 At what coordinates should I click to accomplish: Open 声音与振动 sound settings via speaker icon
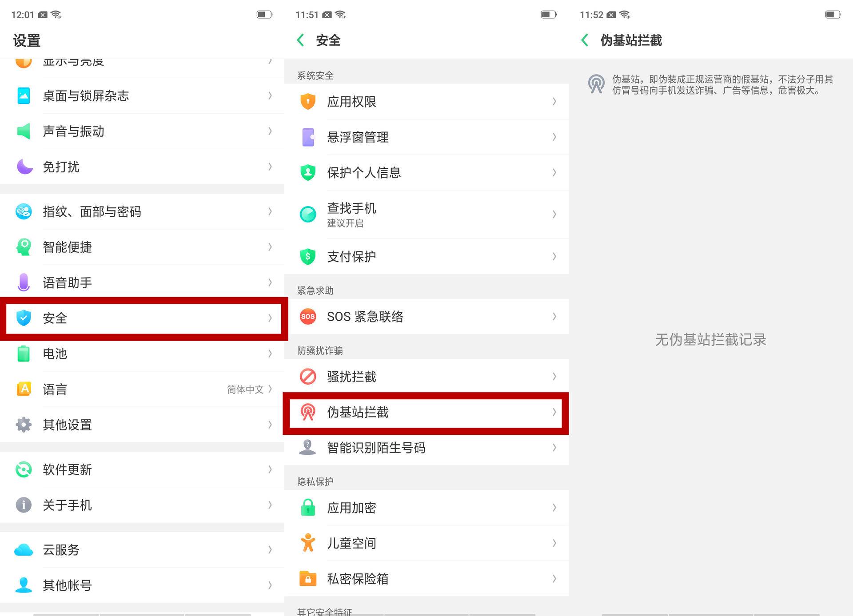23,131
